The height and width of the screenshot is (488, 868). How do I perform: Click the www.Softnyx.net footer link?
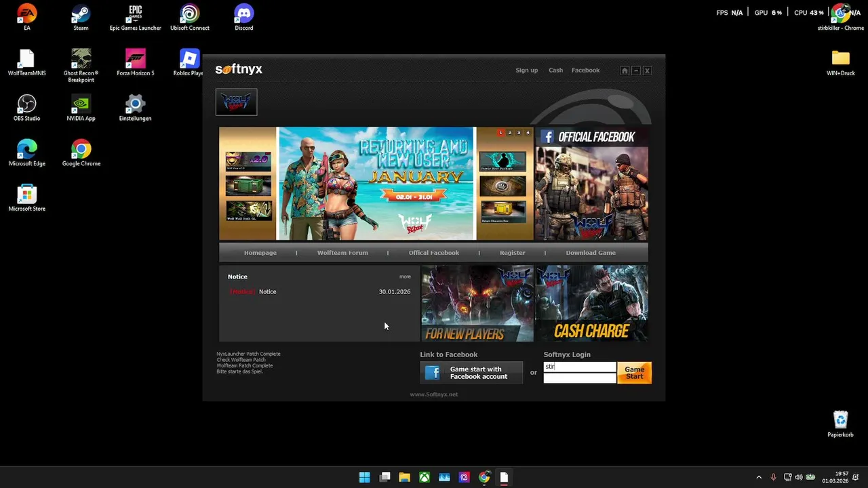(x=434, y=394)
